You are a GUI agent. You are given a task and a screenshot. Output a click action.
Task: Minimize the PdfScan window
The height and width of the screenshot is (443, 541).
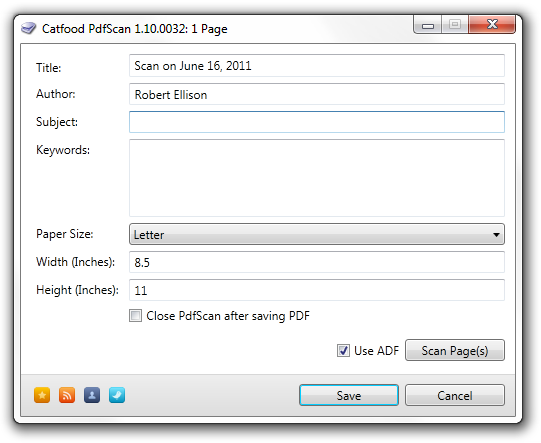[x=427, y=24]
